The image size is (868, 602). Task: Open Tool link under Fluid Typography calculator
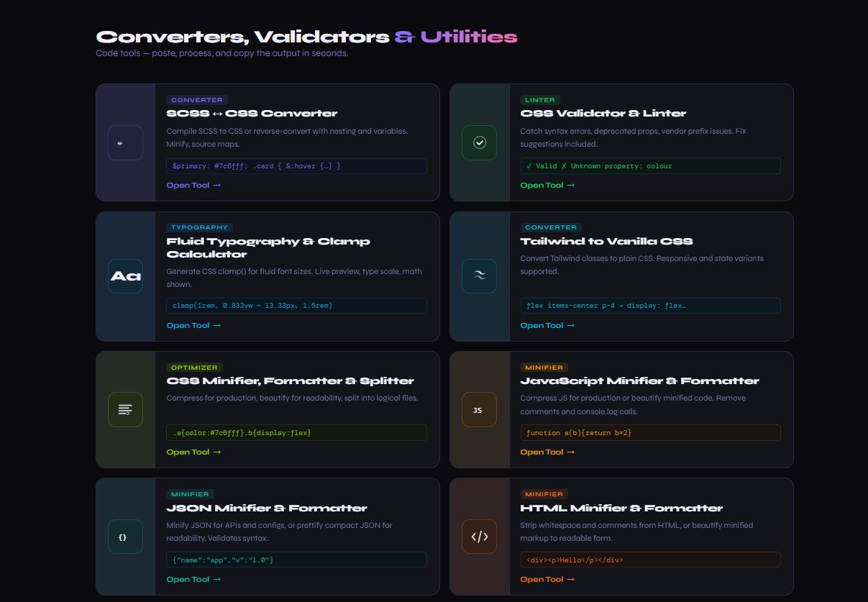193,325
